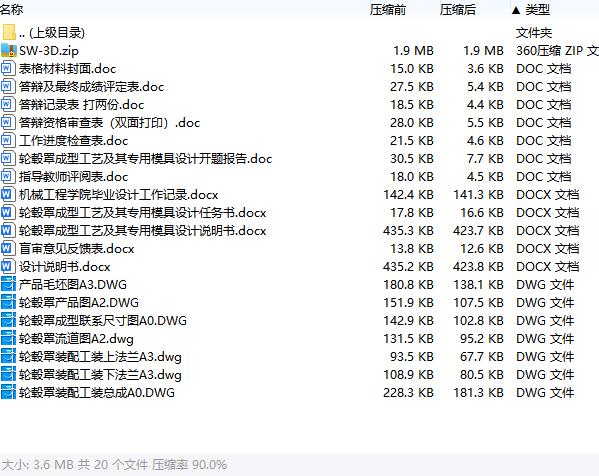Click the 指导教师评阅表.doc file icon
599x476 pixels.
tap(8, 176)
